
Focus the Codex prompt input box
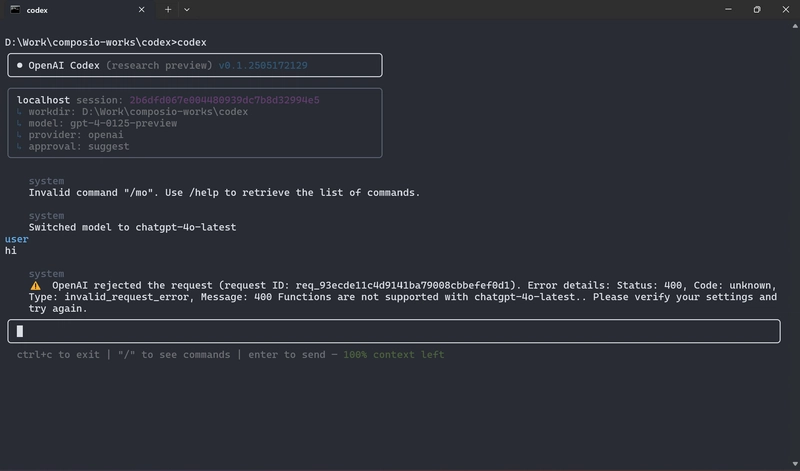[394, 331]
